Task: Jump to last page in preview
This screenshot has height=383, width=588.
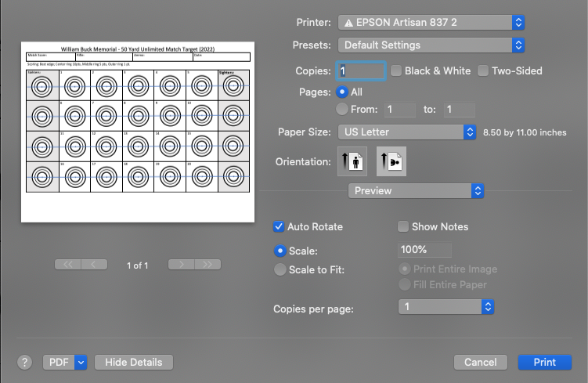Action: click(x=207, y=265)
